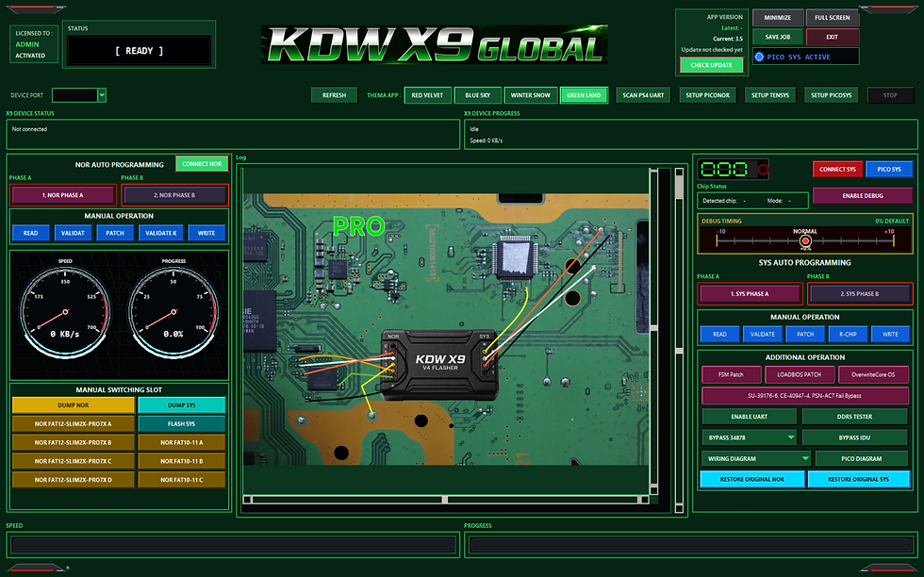Image resolution: width=924 pixels, height=577 pixels.
Task: Click Bypass IDU button
Action: [854, 437]
